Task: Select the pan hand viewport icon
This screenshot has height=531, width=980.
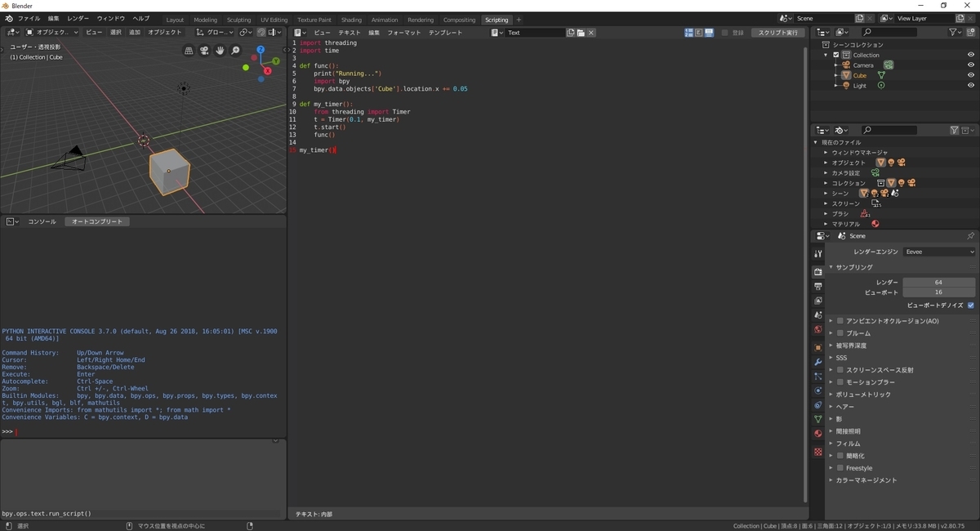Action: 220,51
